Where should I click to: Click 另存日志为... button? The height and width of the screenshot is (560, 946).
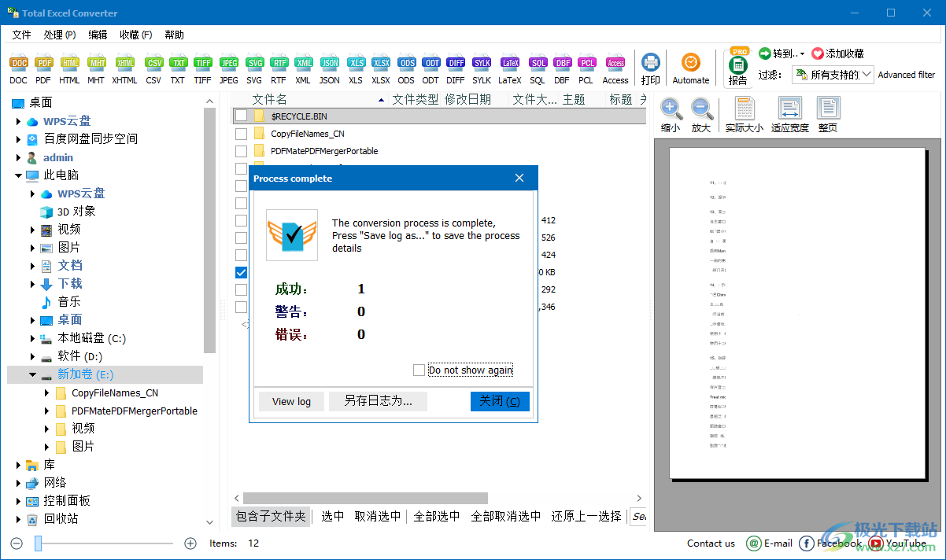pyautogui.click(x=378, y=401)
